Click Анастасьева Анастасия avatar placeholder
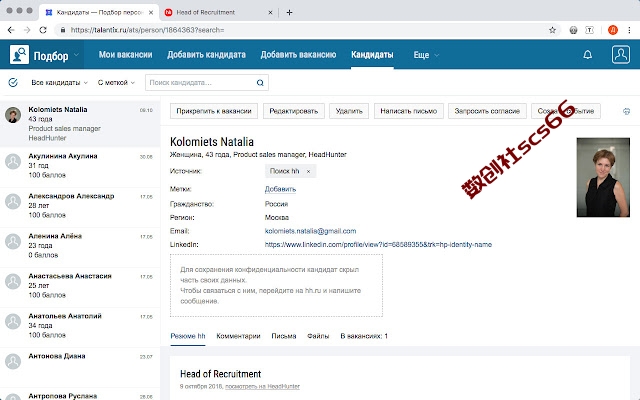Viewport: 640px width, 400px height. click(13, 282)
